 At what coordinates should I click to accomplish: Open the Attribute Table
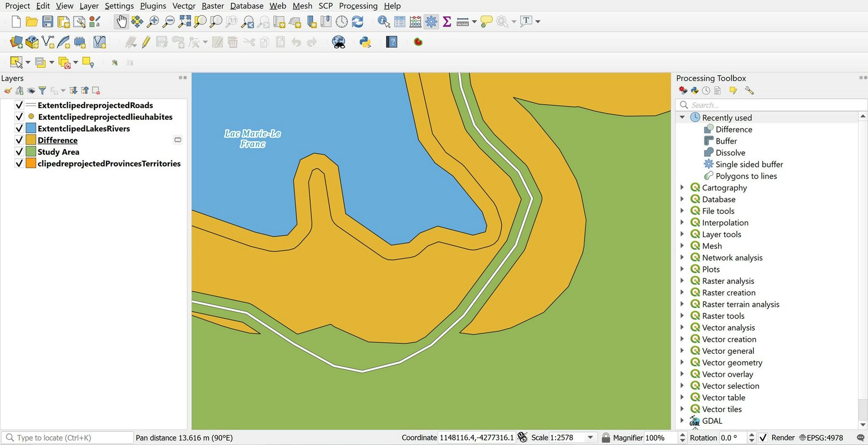click(399, 21)
